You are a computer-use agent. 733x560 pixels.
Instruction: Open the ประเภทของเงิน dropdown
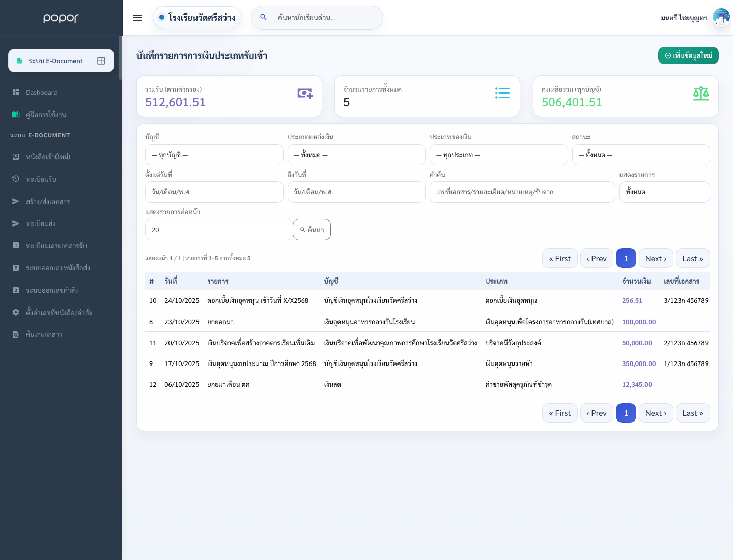pyautogui.click(x=499, y=155)
